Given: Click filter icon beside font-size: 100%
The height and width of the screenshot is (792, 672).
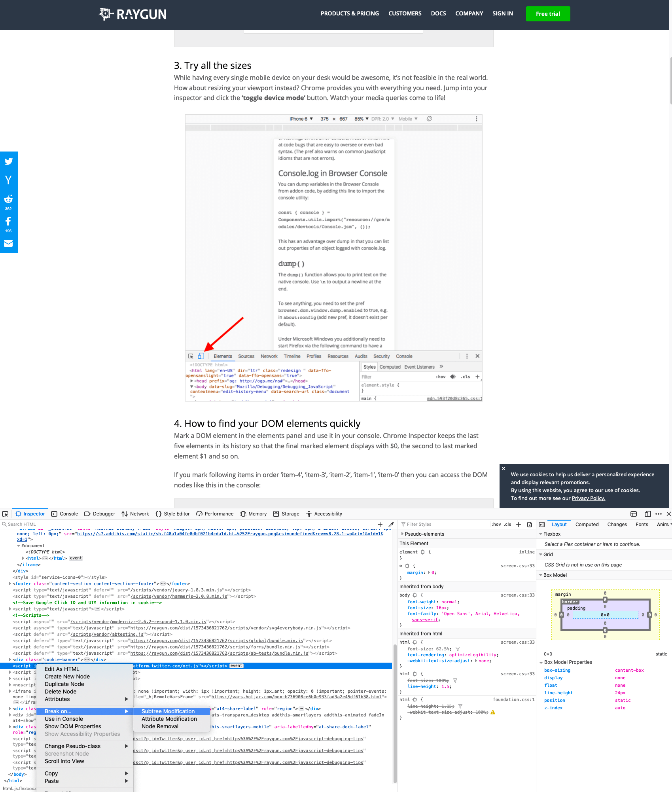Looking at the screenshot, I should coord(455,681).
